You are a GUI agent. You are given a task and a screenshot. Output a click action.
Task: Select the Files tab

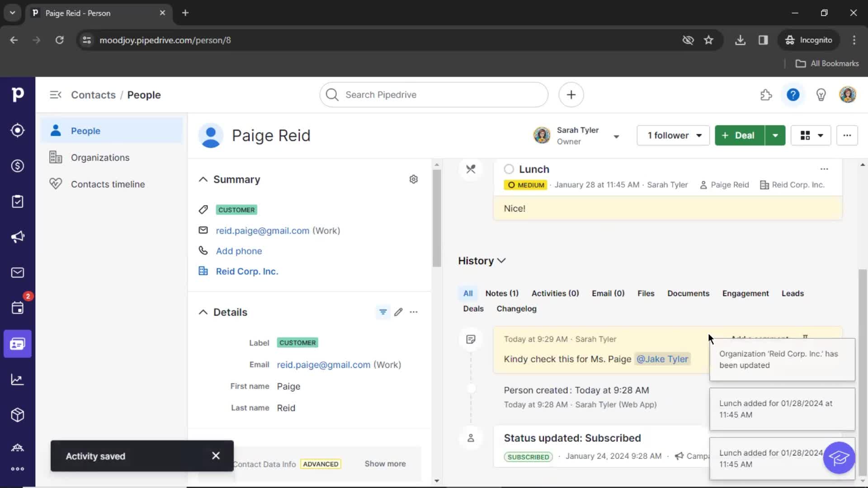click(646, 293)
